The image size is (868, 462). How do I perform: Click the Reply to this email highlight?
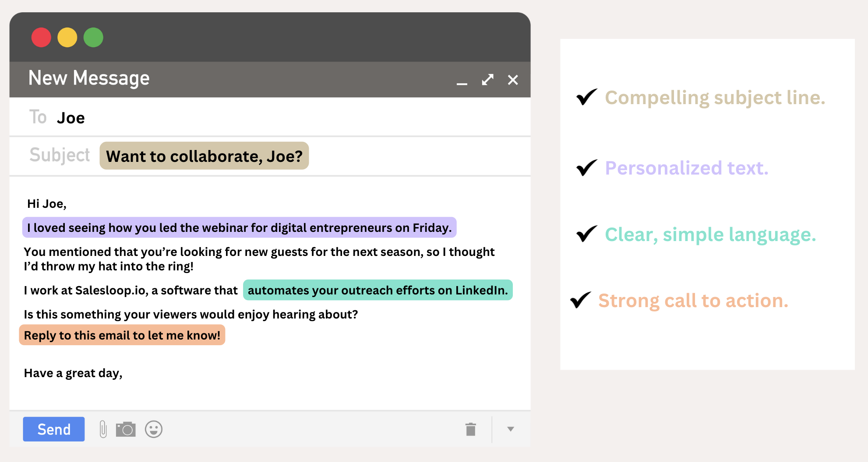(122, 335)
